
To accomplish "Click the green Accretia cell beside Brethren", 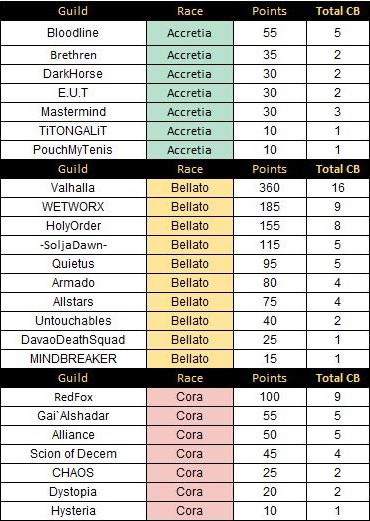I will tap(190, 55).
